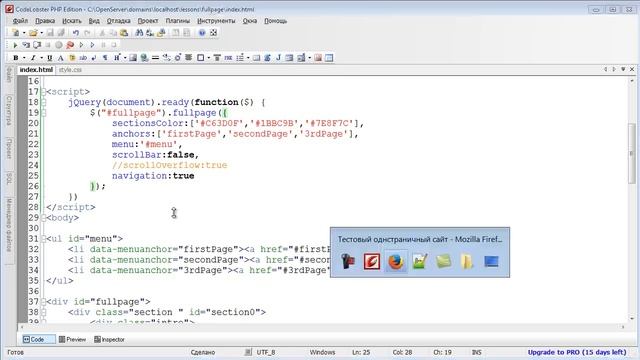The image size is (640, 360).
Task: Click Upgrade to PRO link
Action: (577, 352)
